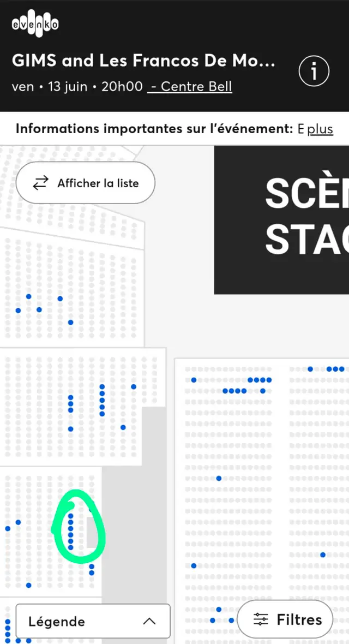Select the blue seat on the right floor block's right side
The height and width of the screenshot is (644, 349).
[x=323, y=555]
